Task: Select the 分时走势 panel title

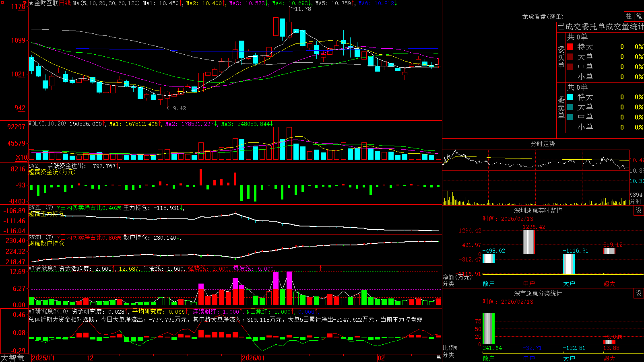Action: 543,144
